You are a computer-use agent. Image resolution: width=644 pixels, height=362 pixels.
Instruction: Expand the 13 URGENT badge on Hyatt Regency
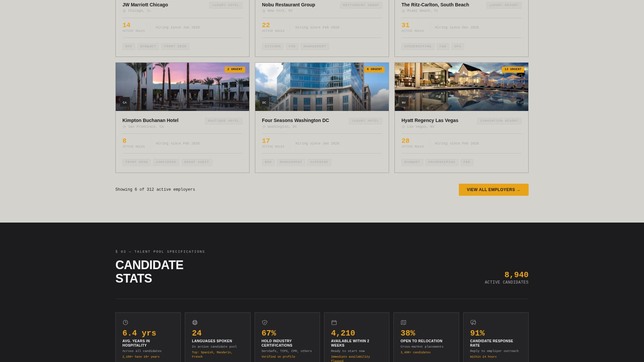coord(513,69)
